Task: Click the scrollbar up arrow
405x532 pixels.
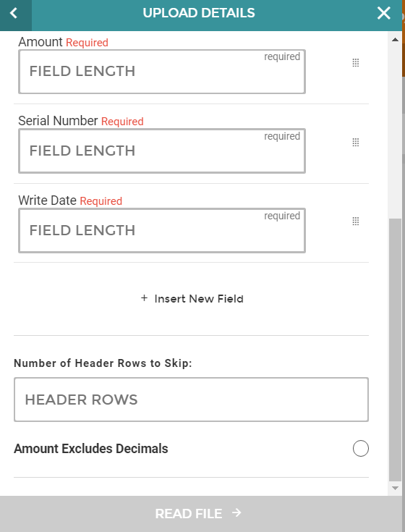Action: click(x=395, y=40)
